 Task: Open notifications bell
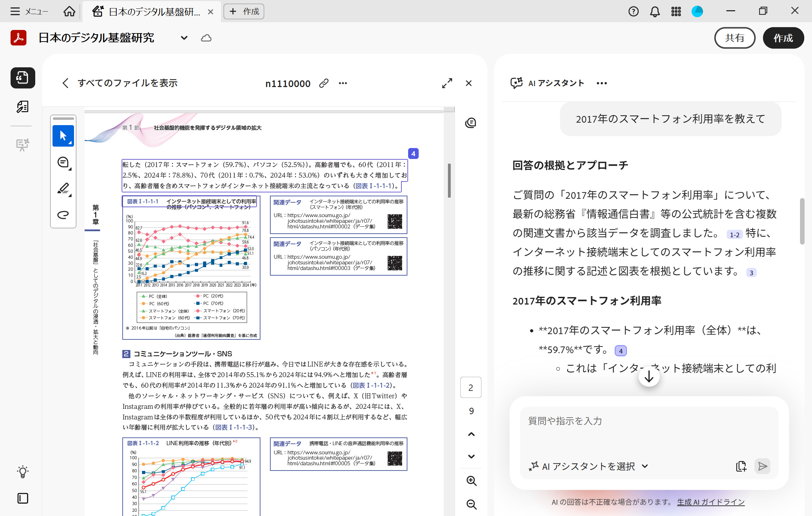[654, 12]
